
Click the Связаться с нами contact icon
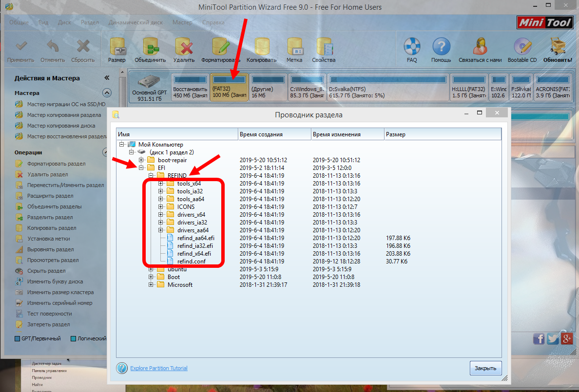pyautogui.click(x=480, y=46)
